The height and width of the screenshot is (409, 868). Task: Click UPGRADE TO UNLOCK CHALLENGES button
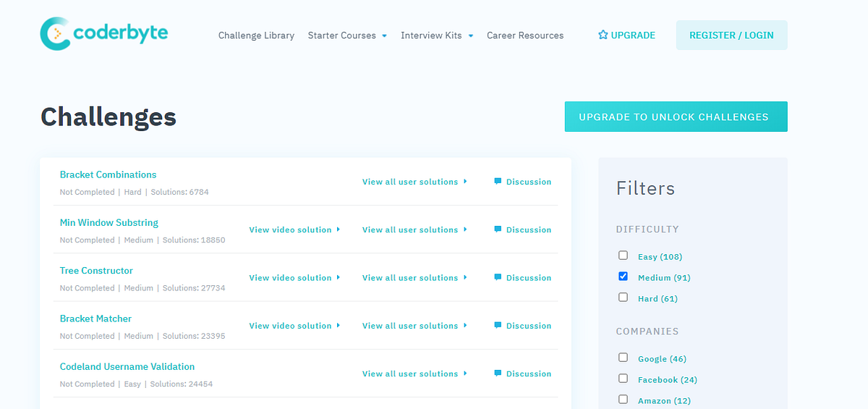coord(676,117)
